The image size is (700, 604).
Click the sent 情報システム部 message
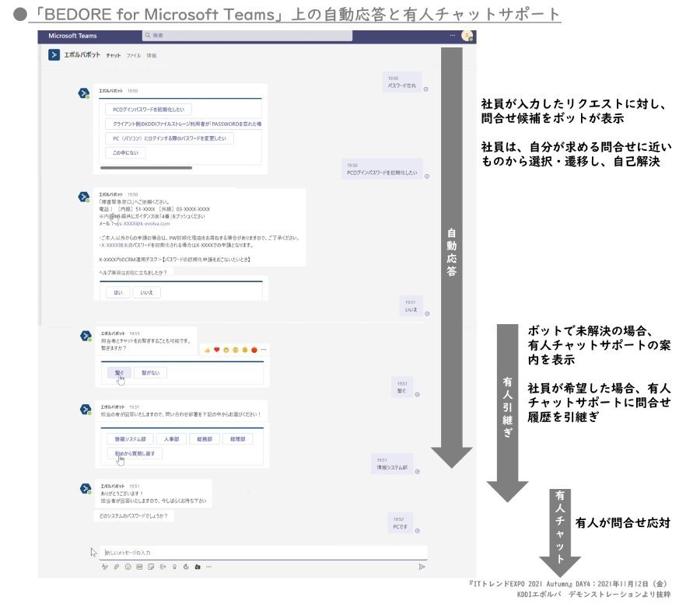pos(392,464)
